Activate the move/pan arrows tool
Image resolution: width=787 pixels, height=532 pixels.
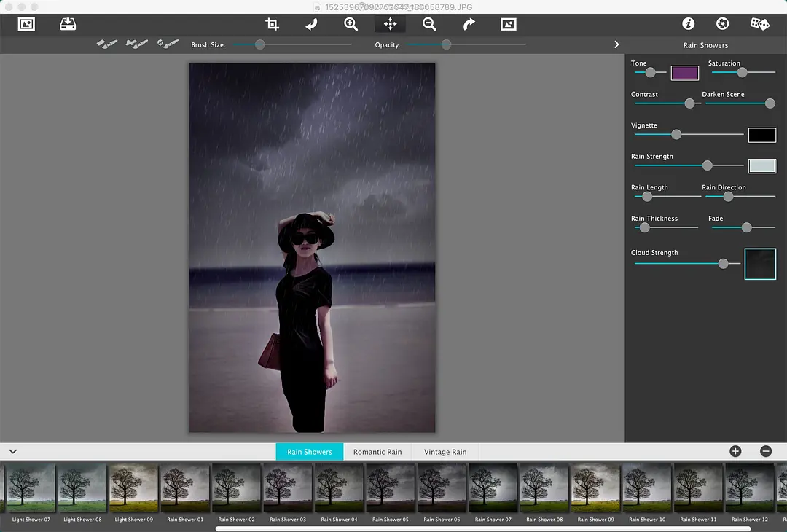tap(390, 24)
